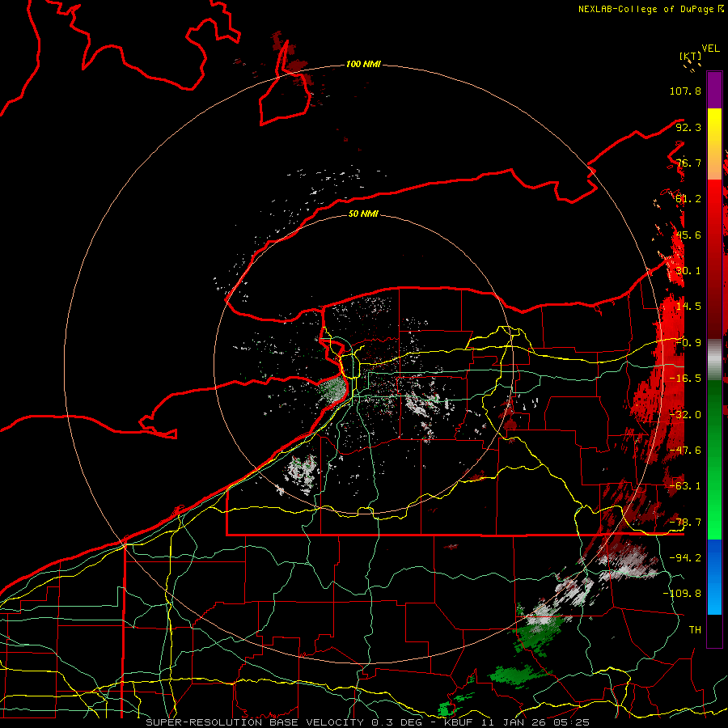Screen dimensions: 728x728
Task: Click the -47.6 scale value
Action: [x=685, y=451]
